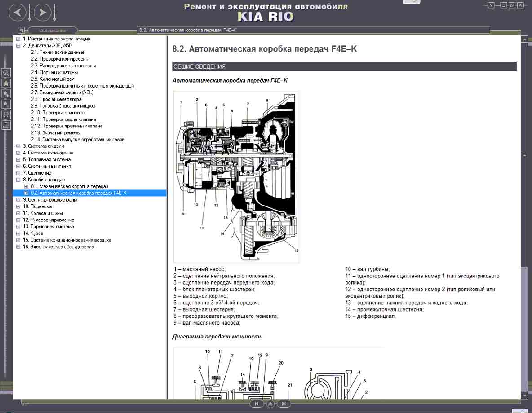532x413 pixels.
Task: Open 2.11. Проверка седла клапана
Action: 63,119
